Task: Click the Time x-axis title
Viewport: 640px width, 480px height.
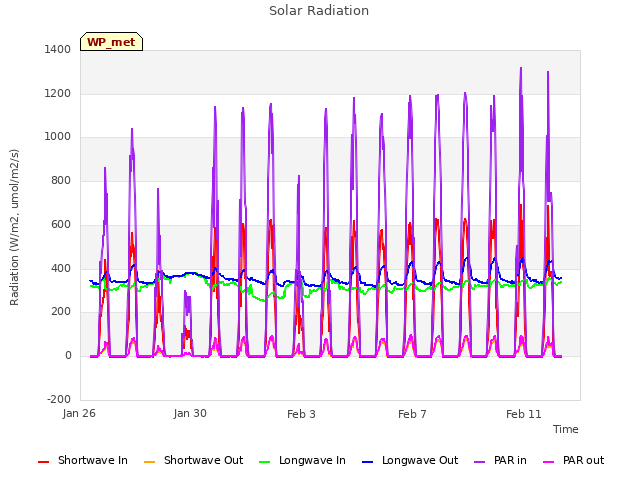Action: [x=565, y=429]
